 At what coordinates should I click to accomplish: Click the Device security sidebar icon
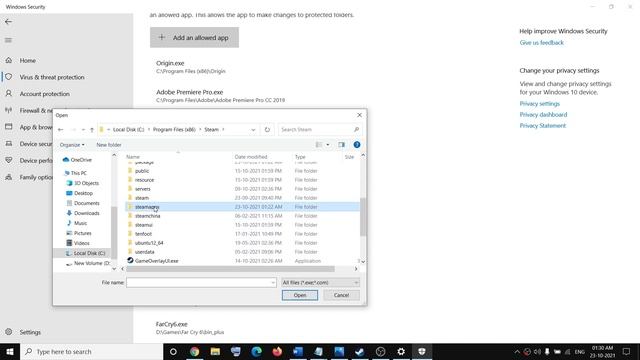coord(9,144)
